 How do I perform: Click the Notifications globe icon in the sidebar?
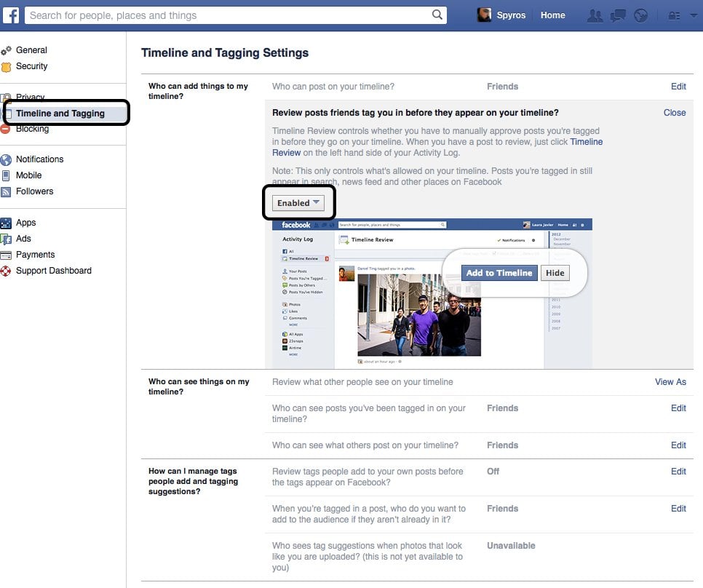6,159
